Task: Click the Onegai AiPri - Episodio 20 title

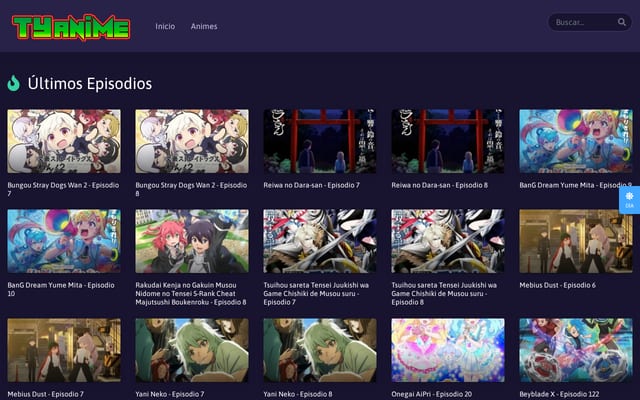Action: coord(432,394)
